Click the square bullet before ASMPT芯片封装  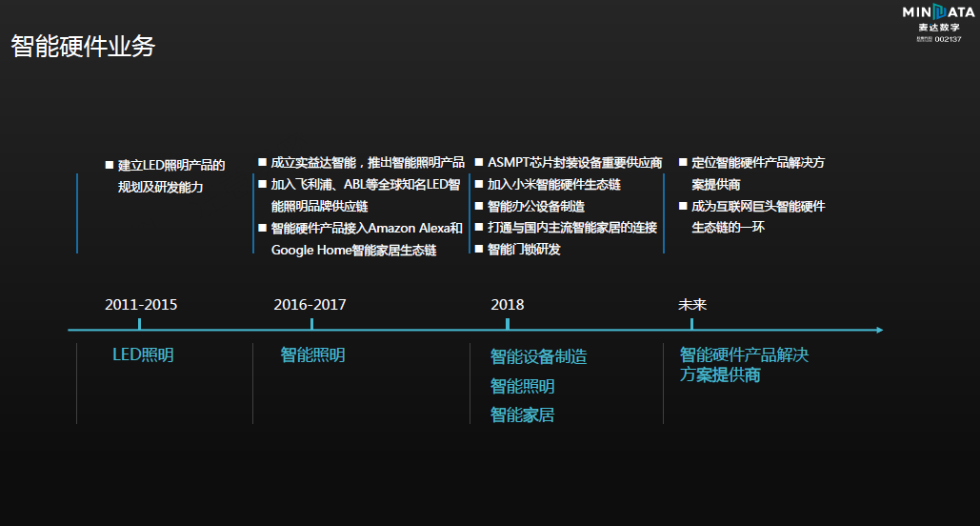pyautogui.click(x=479, y=162)
